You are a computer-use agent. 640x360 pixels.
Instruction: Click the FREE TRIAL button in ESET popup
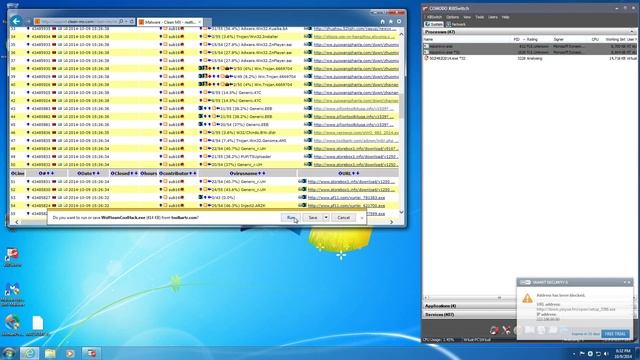click(615, 334)
